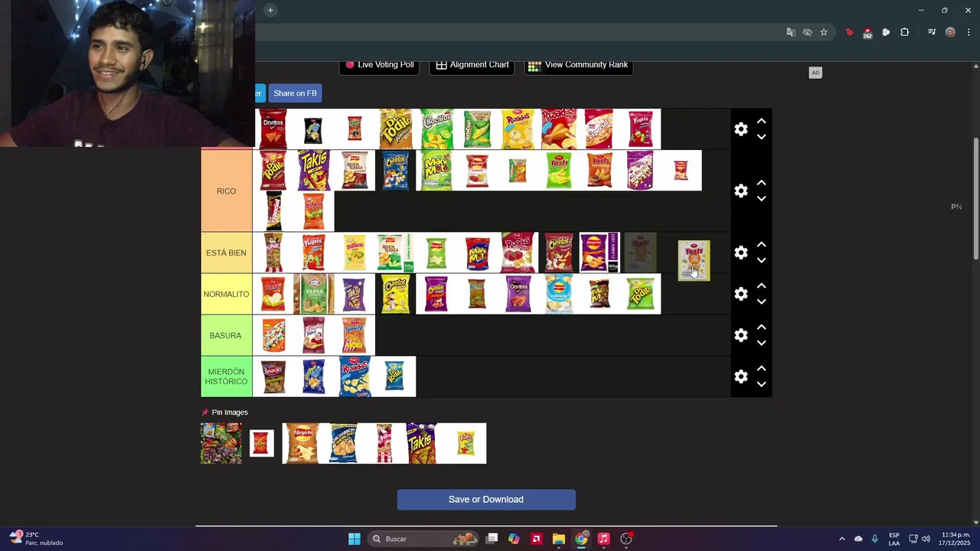Move the RICO tier up
Screen dimensions: 980x551
pyautogui.click(x=761, y=184)
